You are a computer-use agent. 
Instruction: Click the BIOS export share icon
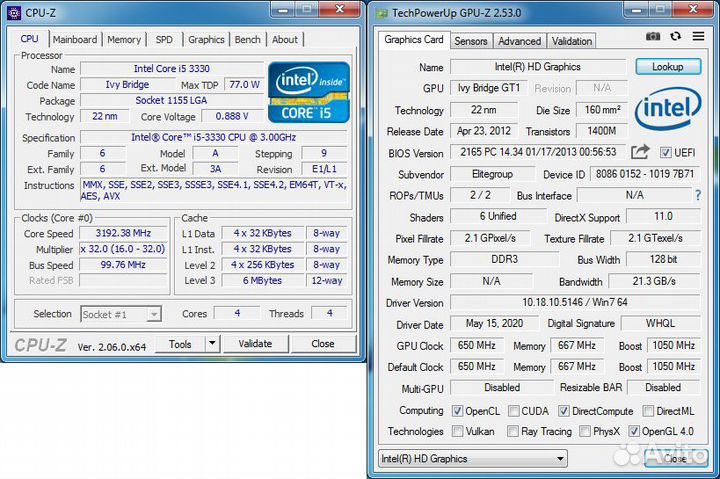[x=640, y=152]
